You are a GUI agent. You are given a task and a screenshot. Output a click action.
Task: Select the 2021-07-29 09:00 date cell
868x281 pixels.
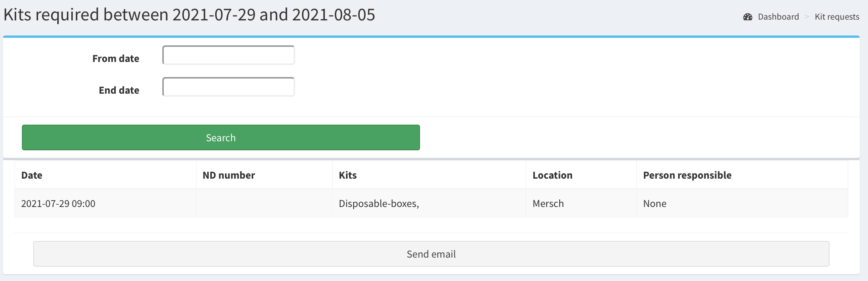click(58, 204)
